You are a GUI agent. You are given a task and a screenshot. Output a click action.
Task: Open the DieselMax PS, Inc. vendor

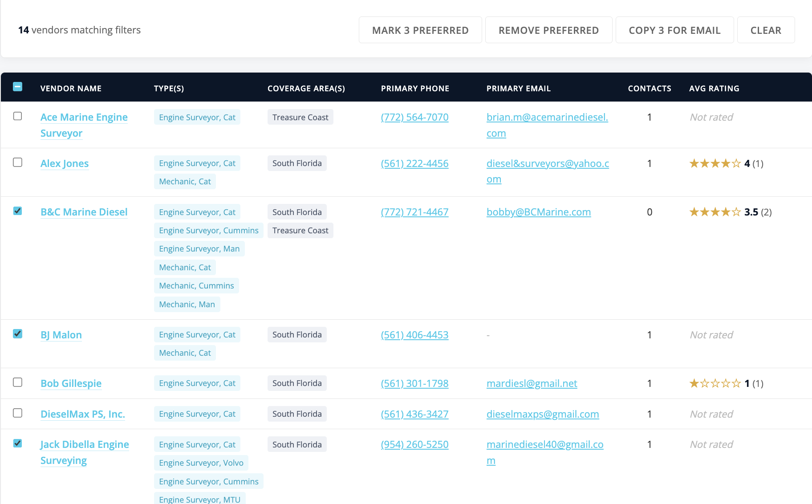click(x=83, y=414)
